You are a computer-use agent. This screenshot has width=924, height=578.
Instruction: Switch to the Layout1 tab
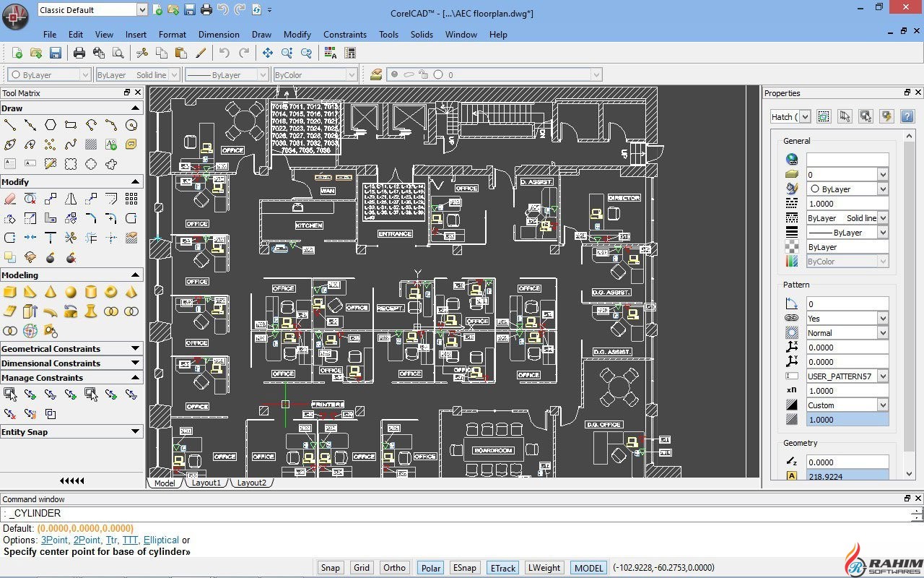click(x=206, y=483)
